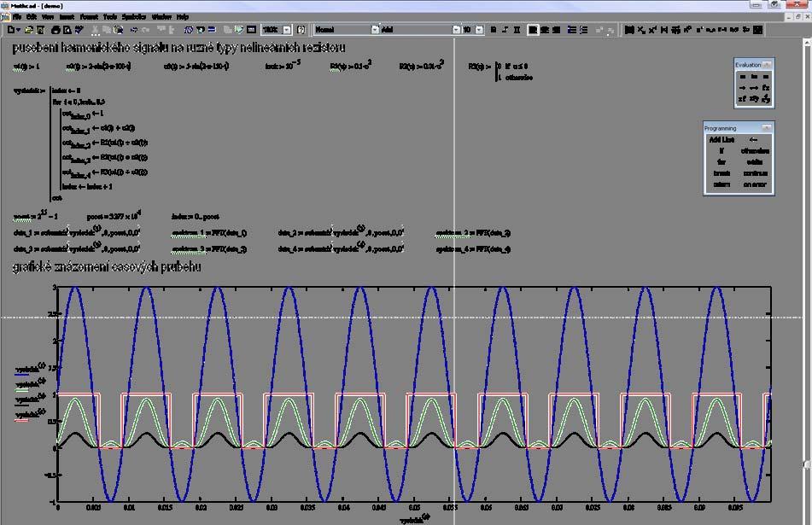Viewport: 812px width, 525px height.
Task: Click the red trace legend entry beside the graph
Action: 30,415
